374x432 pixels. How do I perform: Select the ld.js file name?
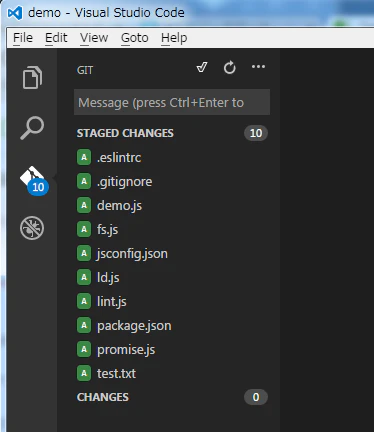click(x=108, y=278)
